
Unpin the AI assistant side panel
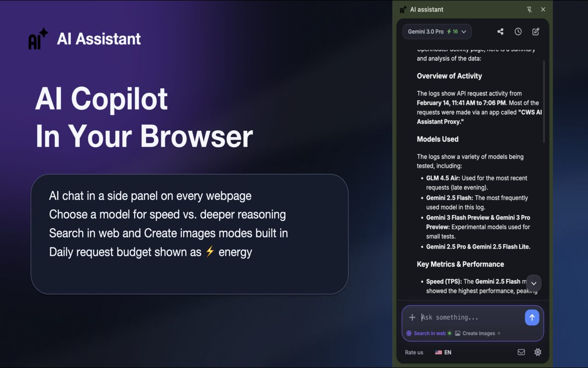click(529, 9)
